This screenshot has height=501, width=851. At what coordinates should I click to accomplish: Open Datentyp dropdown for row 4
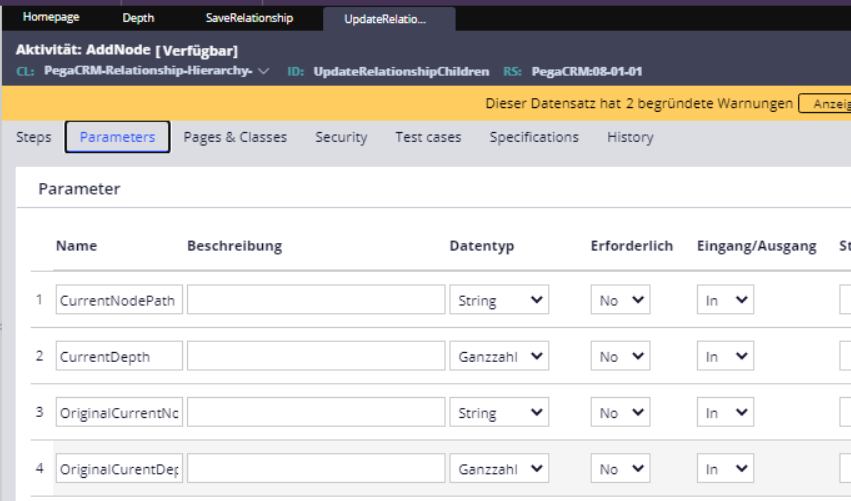pos(499,468)
